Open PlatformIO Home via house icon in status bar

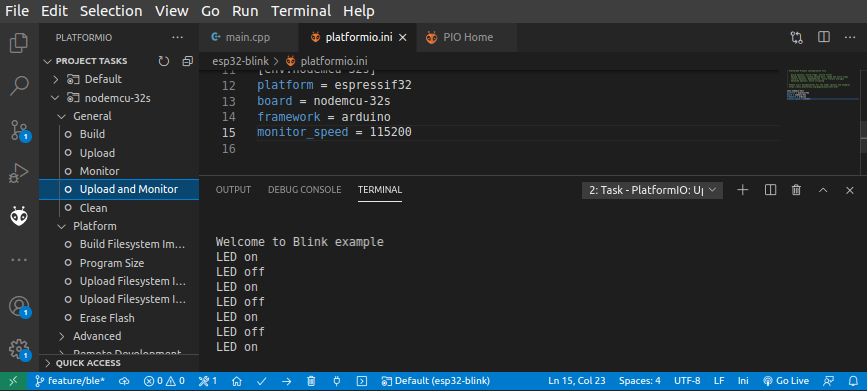click(237, 380)
